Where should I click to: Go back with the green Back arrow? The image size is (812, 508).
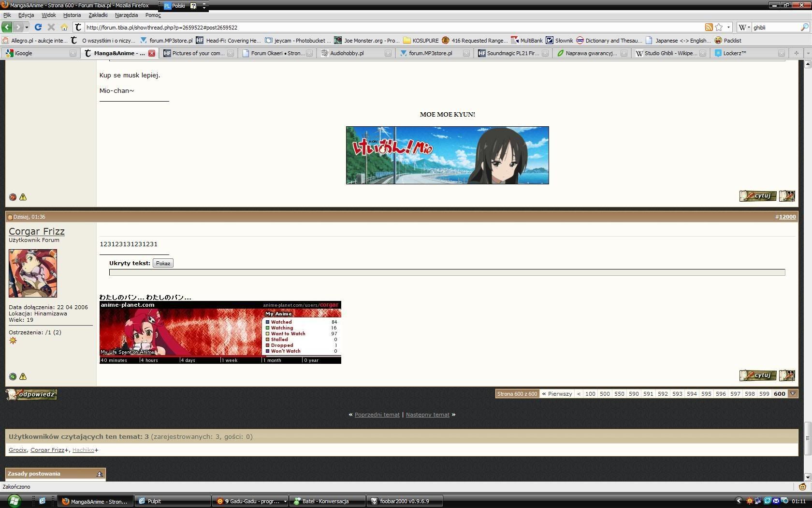(7, 27)
